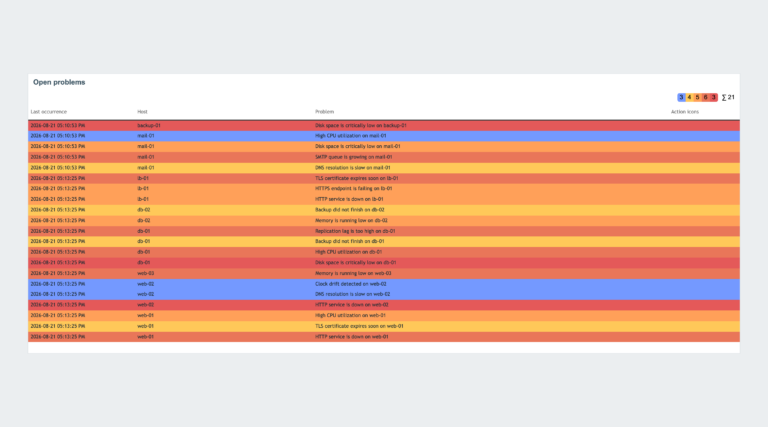Open problem High CPU utilization on mail-01
The height and width of the screenshot is (427, 768).
click(x=351, y=136)
